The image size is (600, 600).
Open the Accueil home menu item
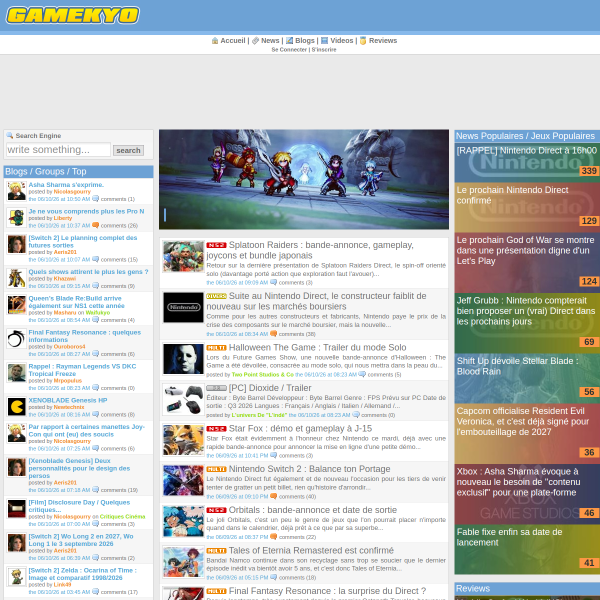[233, 41]
